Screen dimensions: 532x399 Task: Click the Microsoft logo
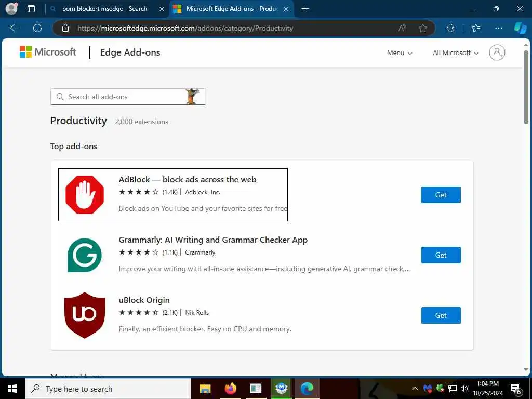point(48,52)
